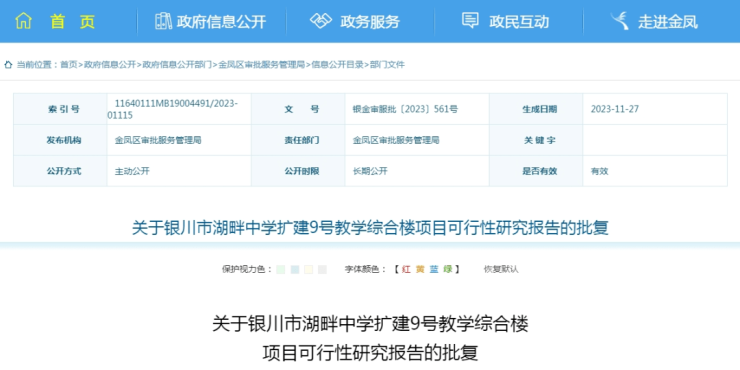740x370 pixels.
Task: Click the 关键字 label cell
Action: point(536,140)
